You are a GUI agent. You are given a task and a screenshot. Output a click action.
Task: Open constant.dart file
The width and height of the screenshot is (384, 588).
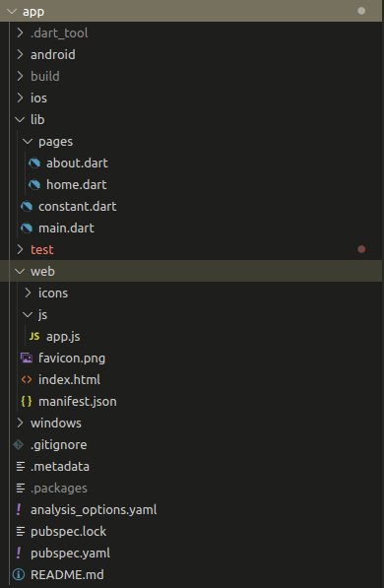(x=192, y=206)
